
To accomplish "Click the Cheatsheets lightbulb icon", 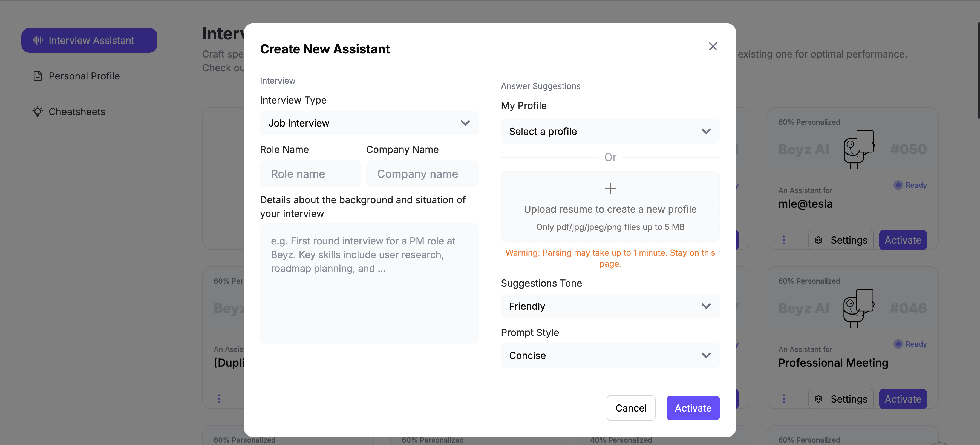I will 38,112.
